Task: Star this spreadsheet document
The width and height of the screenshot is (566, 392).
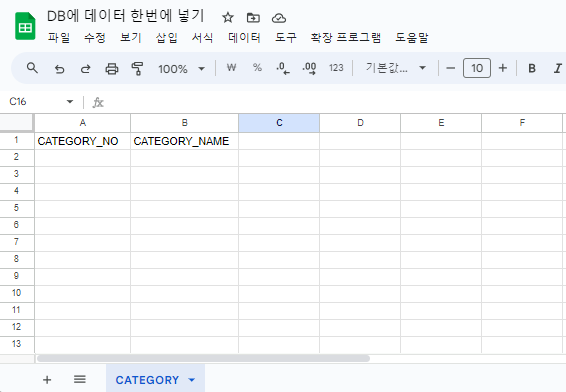Action: 228,17
